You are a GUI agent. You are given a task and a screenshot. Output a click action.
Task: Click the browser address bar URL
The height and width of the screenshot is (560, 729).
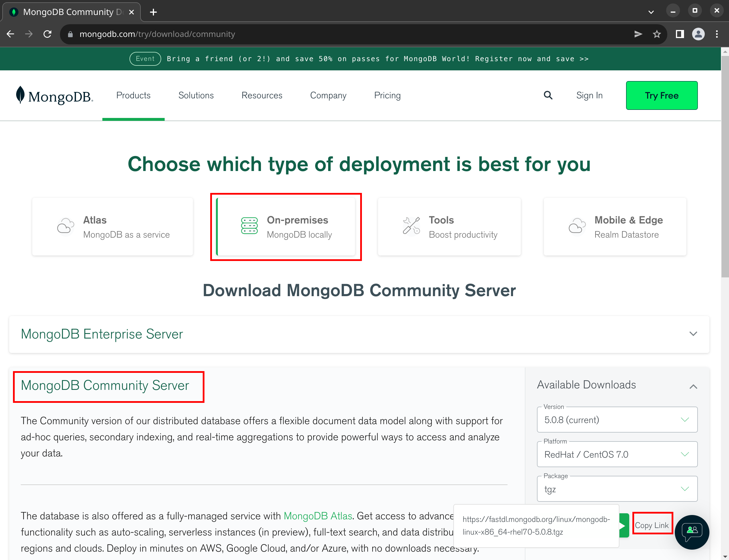pyautogui.click(x=157, y=34)
